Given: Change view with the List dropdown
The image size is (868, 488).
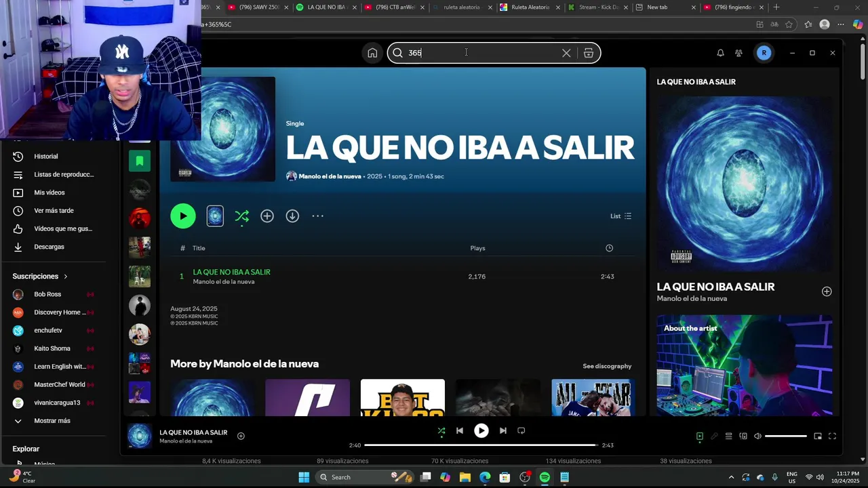Looking at the screenshot, I should click(620, 216).
